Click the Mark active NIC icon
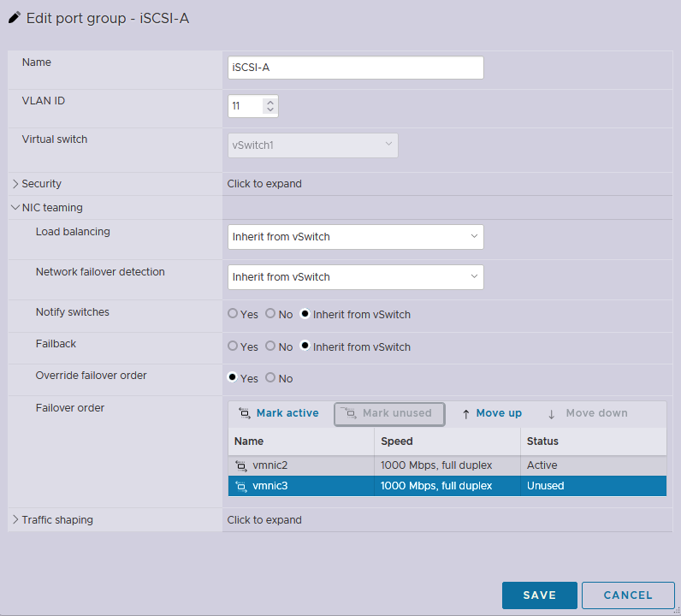The height and width of the screenshot is (616, 681). [x=244, y=413]
